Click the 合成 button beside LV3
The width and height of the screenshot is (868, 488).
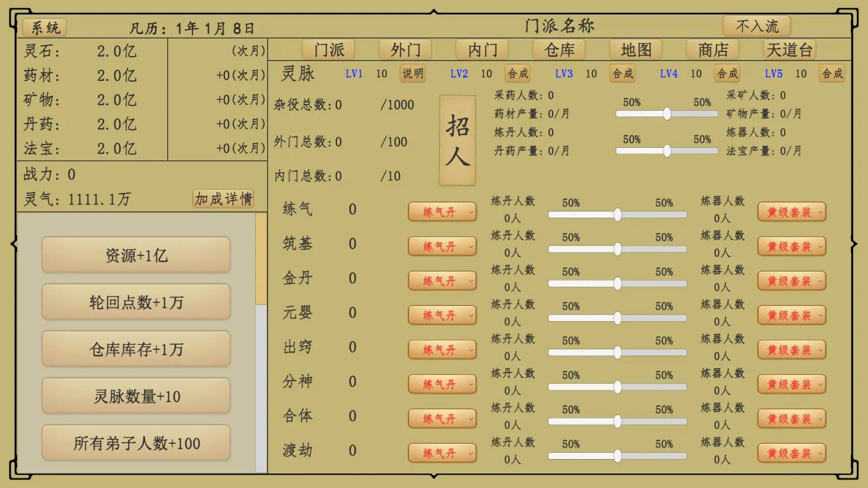(x=622, y=73)
